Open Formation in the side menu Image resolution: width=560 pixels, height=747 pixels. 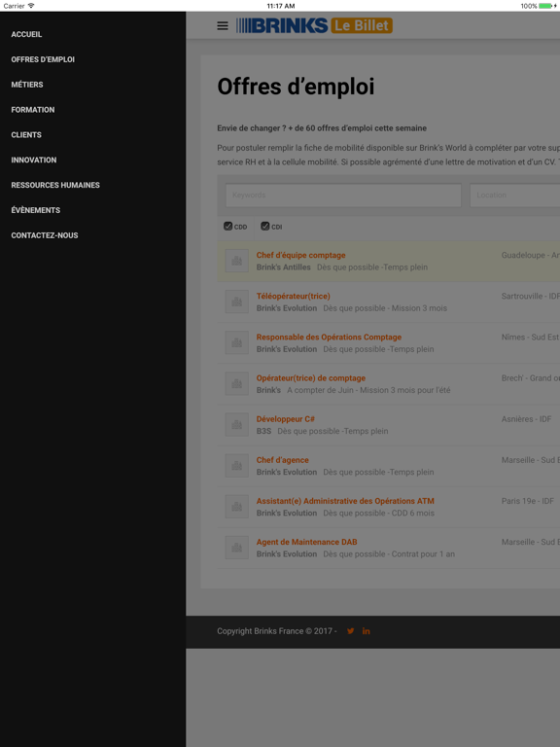pyautogui.click(x=33, y=110)
